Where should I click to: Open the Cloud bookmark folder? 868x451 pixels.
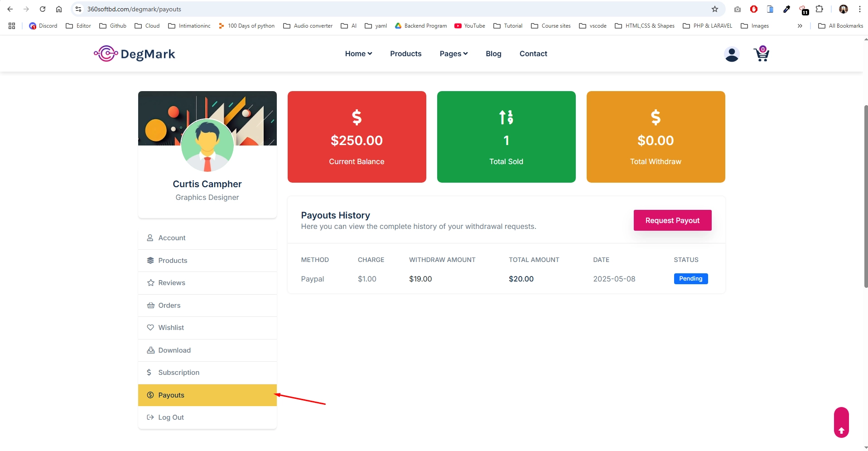pos(147,26)
